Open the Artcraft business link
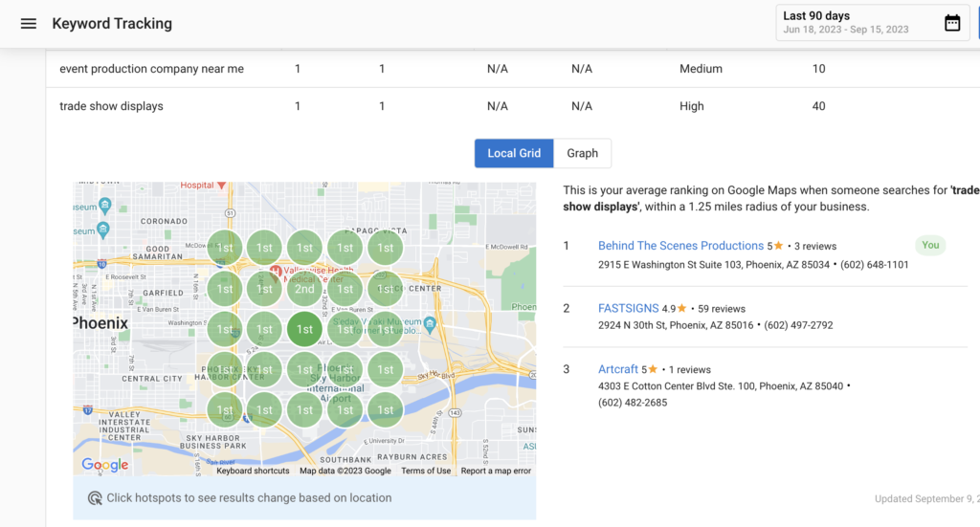This screenshot has width=980, height=527. (x=618, y=369)
